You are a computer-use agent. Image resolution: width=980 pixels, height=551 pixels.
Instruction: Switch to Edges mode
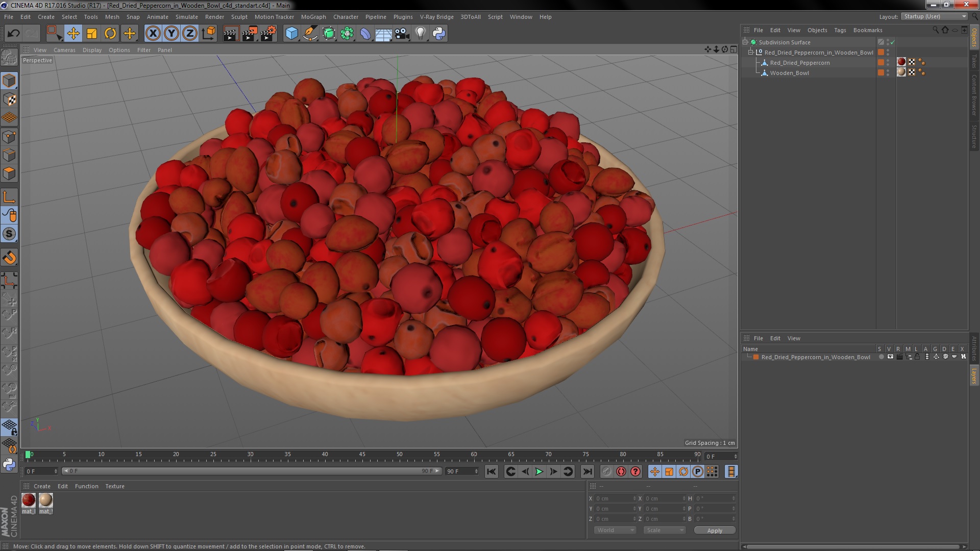point(9,155)
